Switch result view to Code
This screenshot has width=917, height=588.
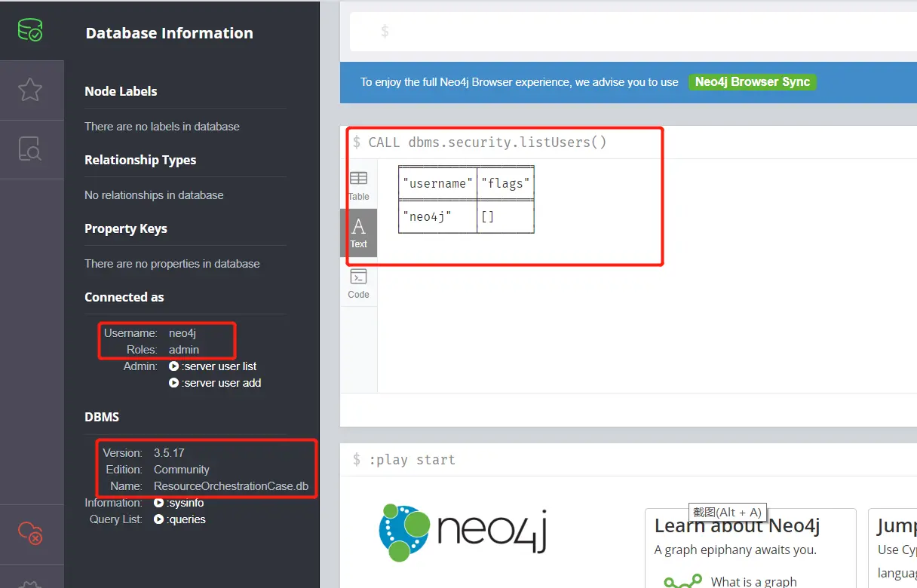tap(359, 283)
